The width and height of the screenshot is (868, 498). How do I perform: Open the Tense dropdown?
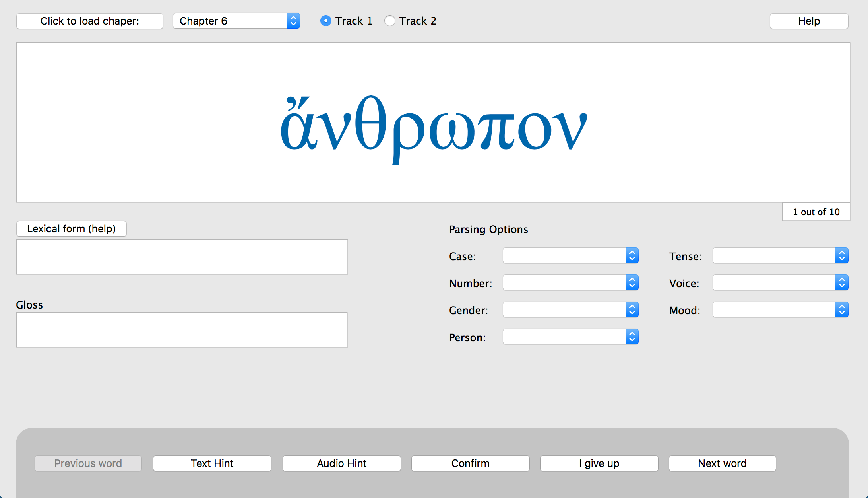(780, 256)
